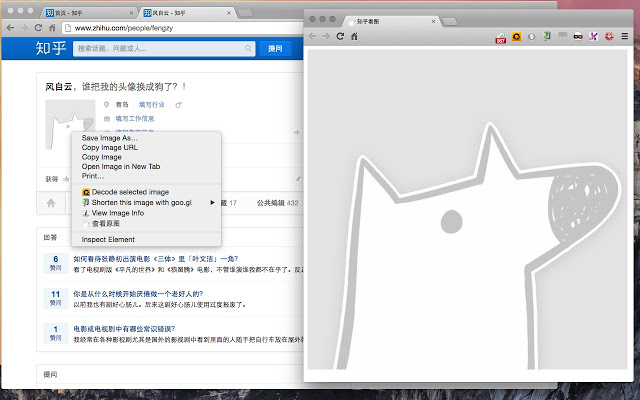Go back in the front browser window
This screenshot has width=640, height=400.
[312, 36]
